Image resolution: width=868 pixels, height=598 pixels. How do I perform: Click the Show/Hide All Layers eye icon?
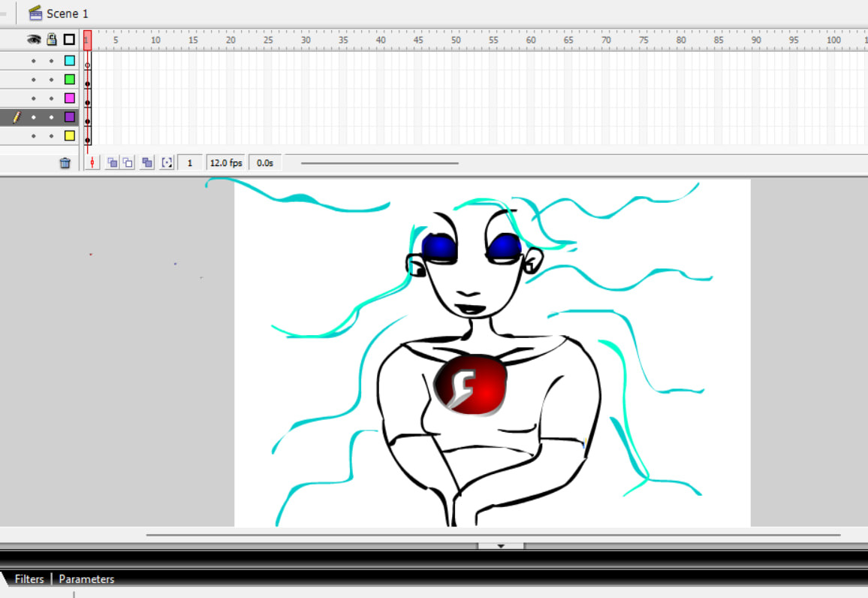pyautogui.click(x=34, y=40)
